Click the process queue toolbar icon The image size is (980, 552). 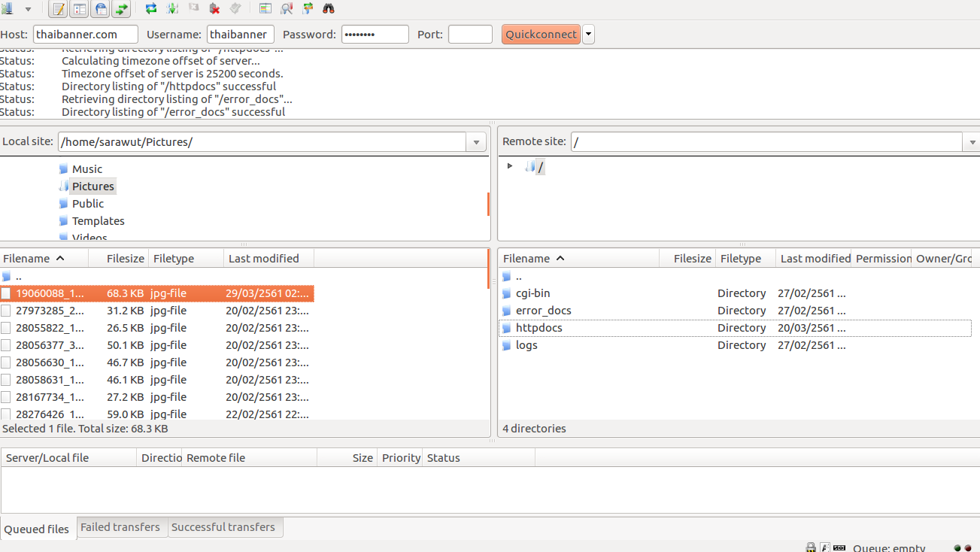coord(172,9)
